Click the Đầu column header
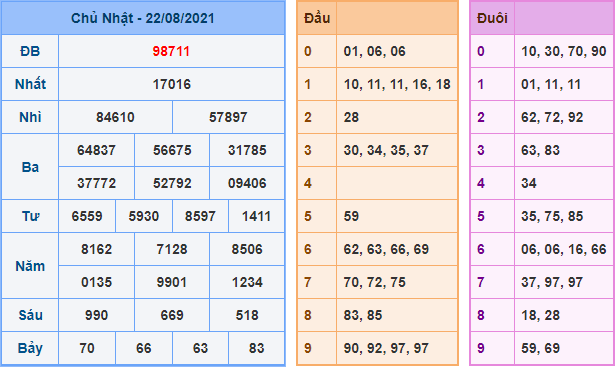This screenshot has width=615, height=367. 317,18
